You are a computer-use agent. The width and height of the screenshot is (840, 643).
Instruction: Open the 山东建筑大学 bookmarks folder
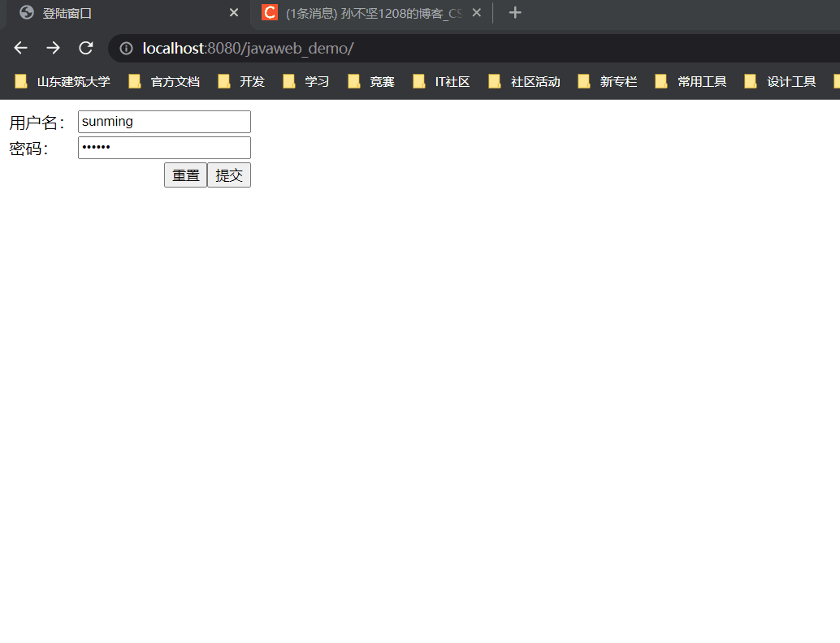point(69,81)
